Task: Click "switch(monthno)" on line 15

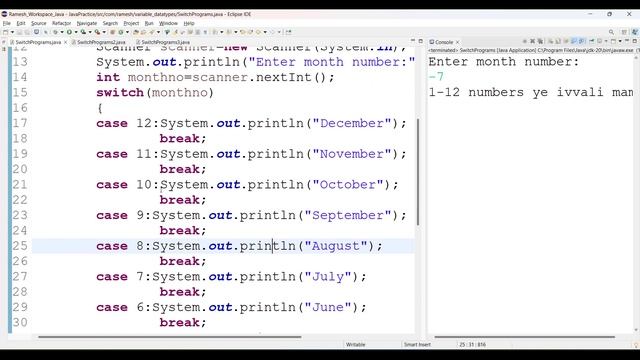Action: 155,93
